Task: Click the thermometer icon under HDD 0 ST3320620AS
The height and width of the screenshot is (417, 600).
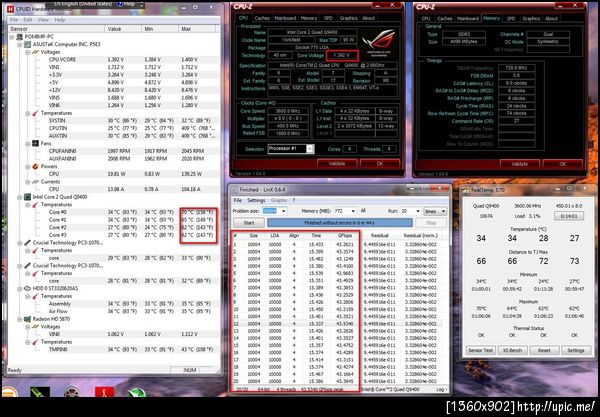Action: click(35, 296)
